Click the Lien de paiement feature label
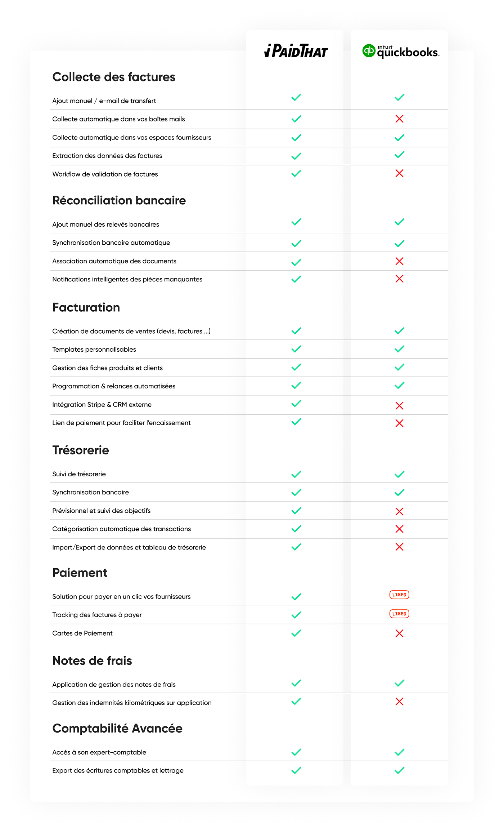 [121, 423]
